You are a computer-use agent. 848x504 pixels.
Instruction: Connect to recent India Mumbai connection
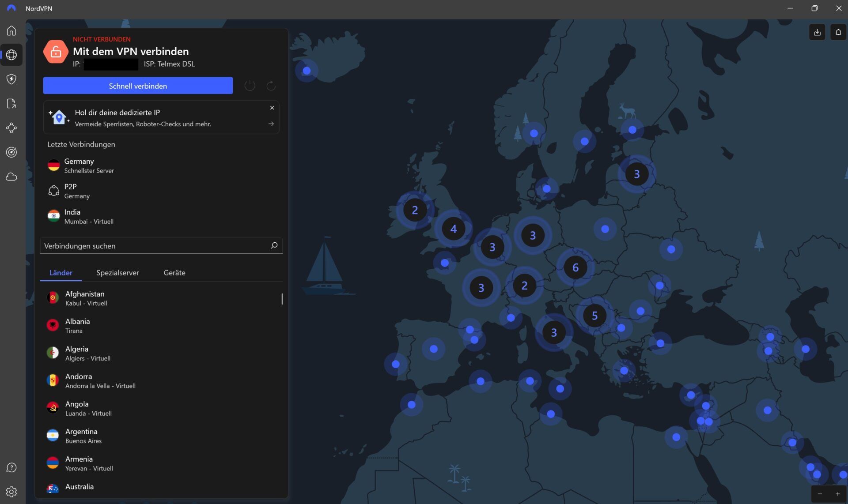coord(161,216)
